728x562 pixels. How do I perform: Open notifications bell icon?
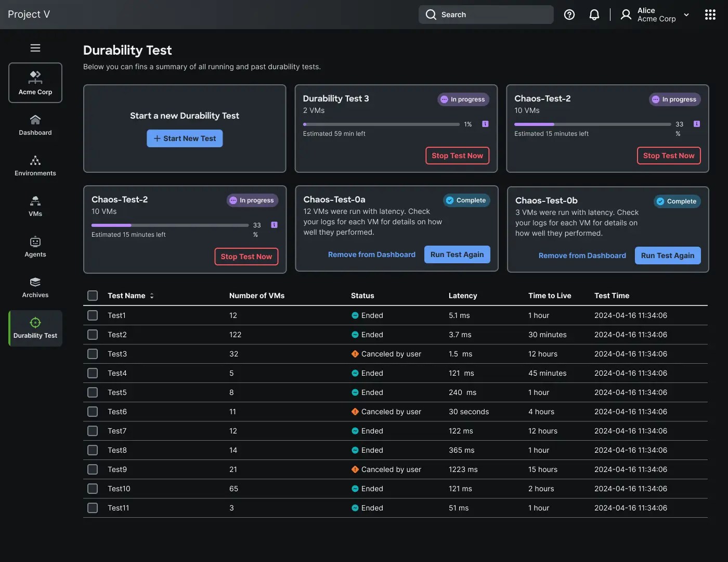pos(594,15)
